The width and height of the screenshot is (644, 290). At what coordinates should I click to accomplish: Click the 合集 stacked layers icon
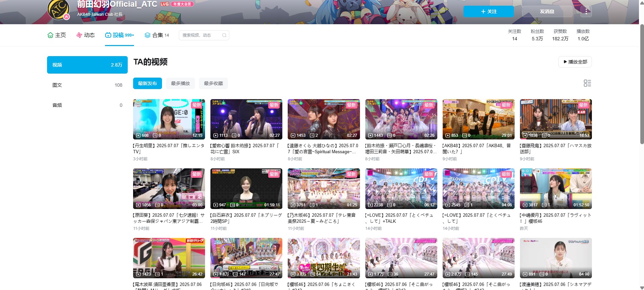[x=147, y=35]
